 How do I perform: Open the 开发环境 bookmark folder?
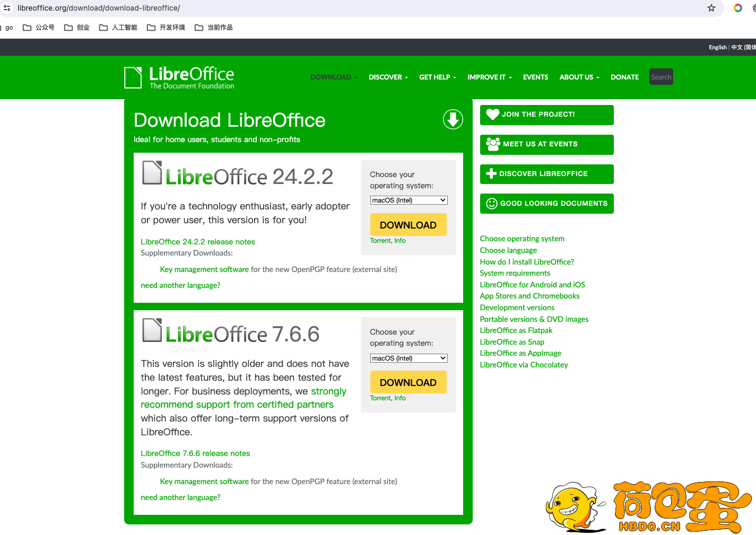(x=166, y=28)
